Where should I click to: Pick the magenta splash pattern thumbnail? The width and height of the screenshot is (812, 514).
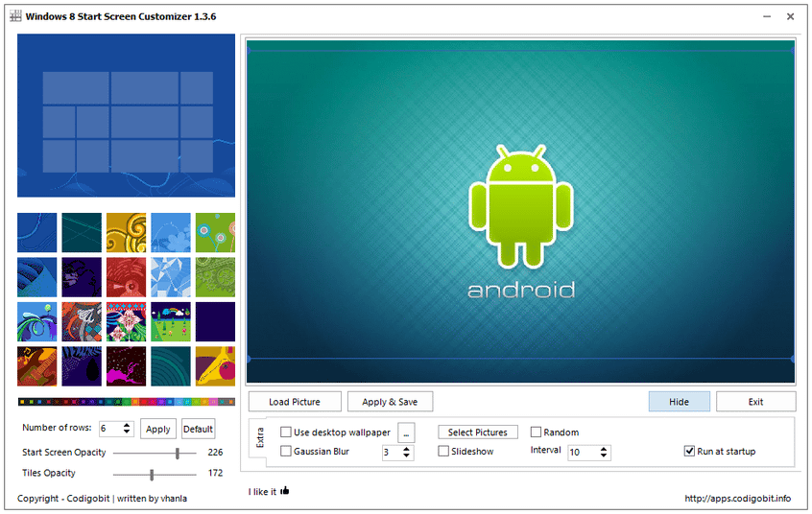click(127, 366)
